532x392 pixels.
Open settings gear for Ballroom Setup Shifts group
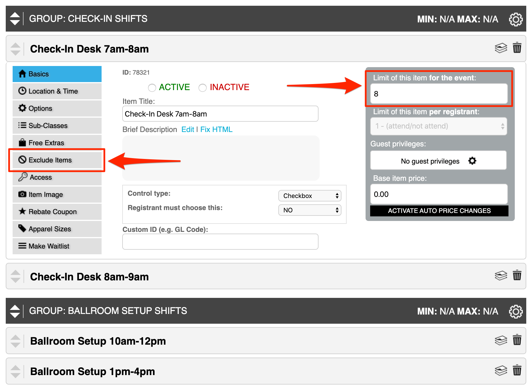(516, 311)
